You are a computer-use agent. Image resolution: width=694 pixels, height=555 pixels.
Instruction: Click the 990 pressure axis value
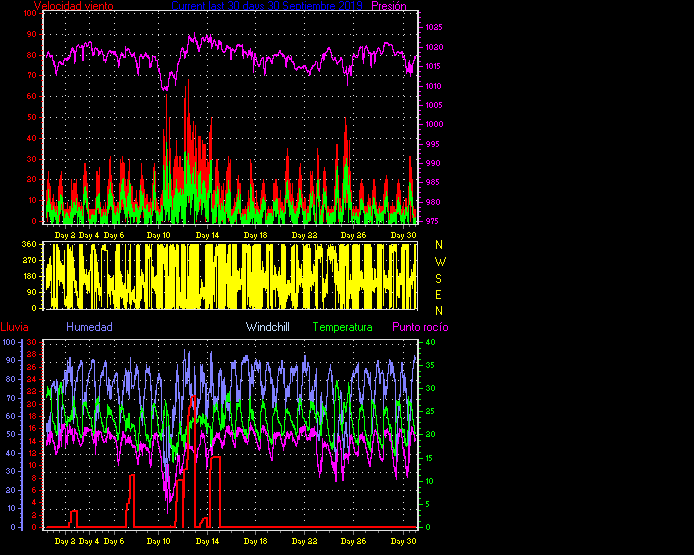coord(432,163)
